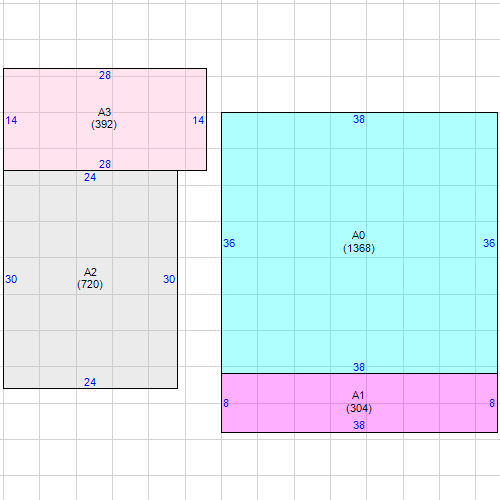Click the 24 on A2's upper edge

point(90,177)
